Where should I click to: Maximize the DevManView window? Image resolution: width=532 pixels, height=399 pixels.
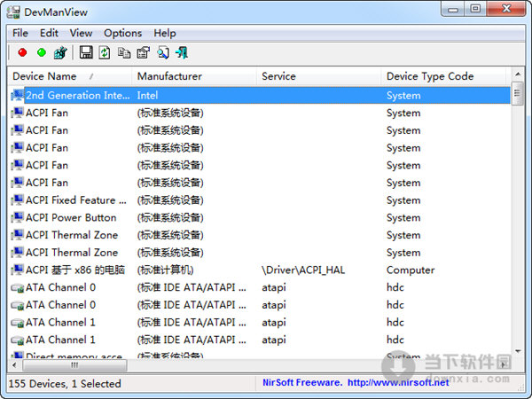475,9
